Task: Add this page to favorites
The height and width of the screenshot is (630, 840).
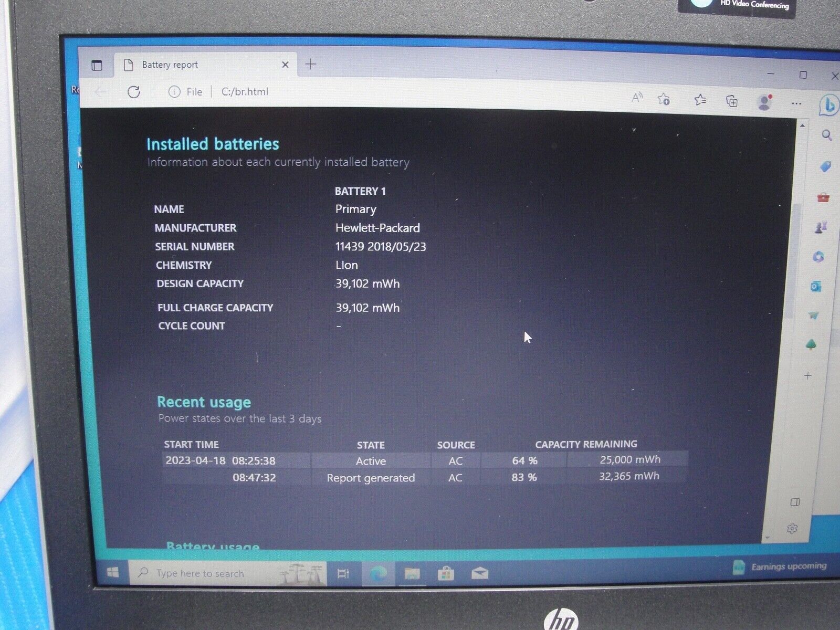Action: point(664,99)
